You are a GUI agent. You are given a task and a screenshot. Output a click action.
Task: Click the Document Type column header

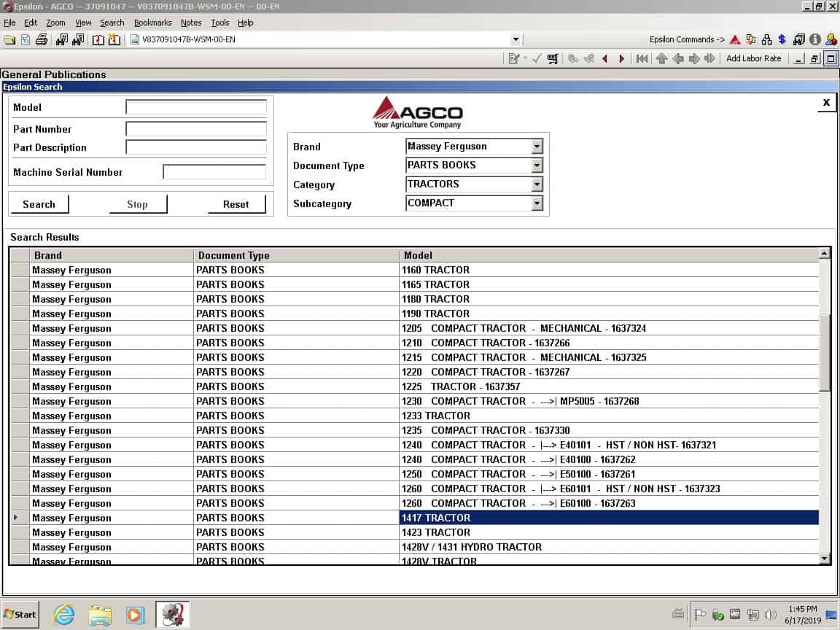pos(296,255)
